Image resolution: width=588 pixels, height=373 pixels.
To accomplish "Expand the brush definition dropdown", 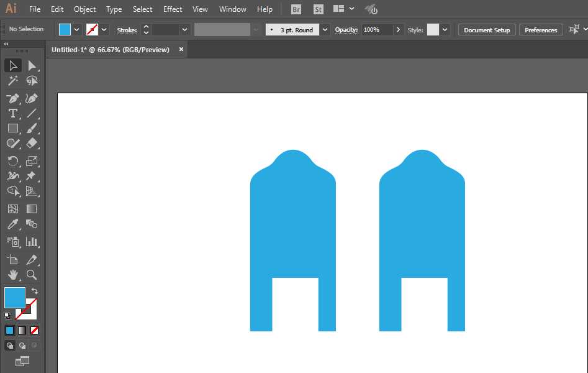I will tap(326, 30).
